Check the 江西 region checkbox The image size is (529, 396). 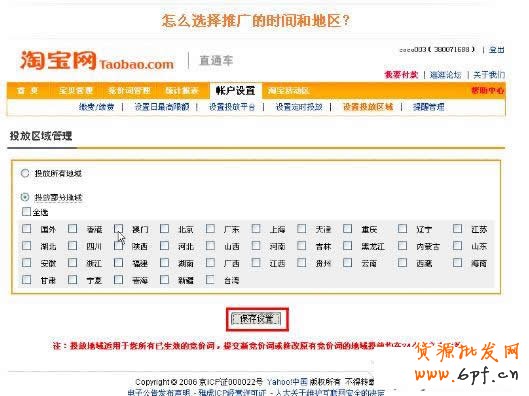coord(256,262)
